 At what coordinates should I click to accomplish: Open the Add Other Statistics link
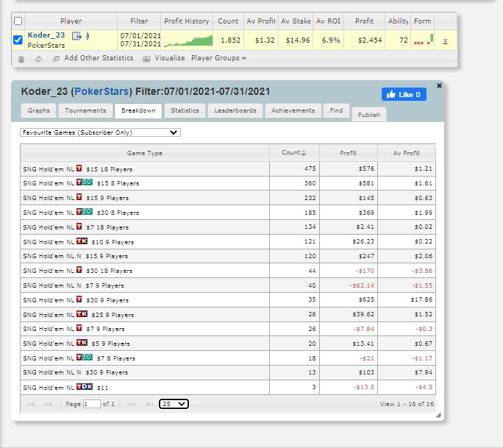pyautogui.click(x=99, y=58)
